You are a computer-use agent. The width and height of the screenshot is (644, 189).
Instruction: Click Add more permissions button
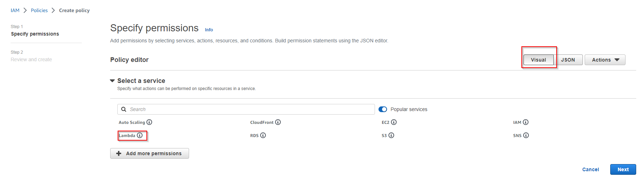[x=150, y=153]
